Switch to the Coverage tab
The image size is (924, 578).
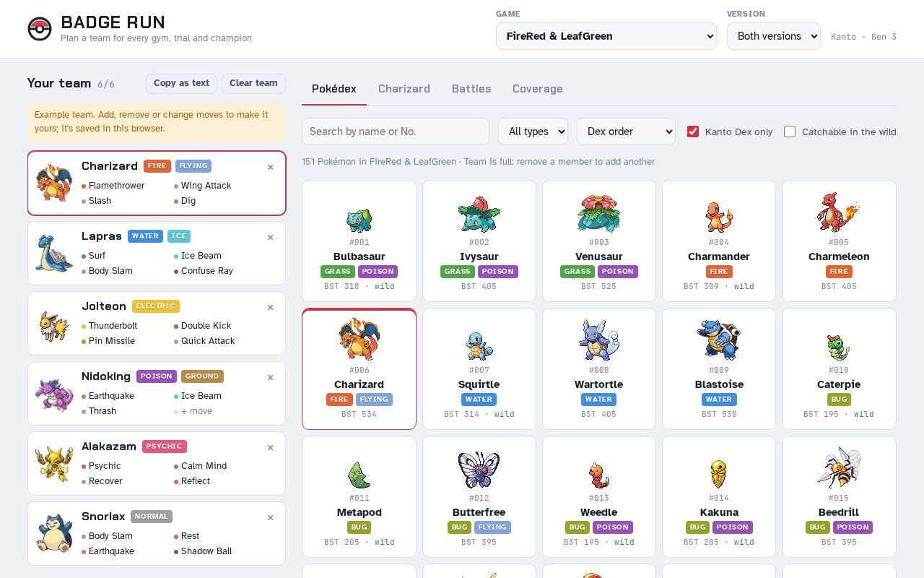point(538,89)
